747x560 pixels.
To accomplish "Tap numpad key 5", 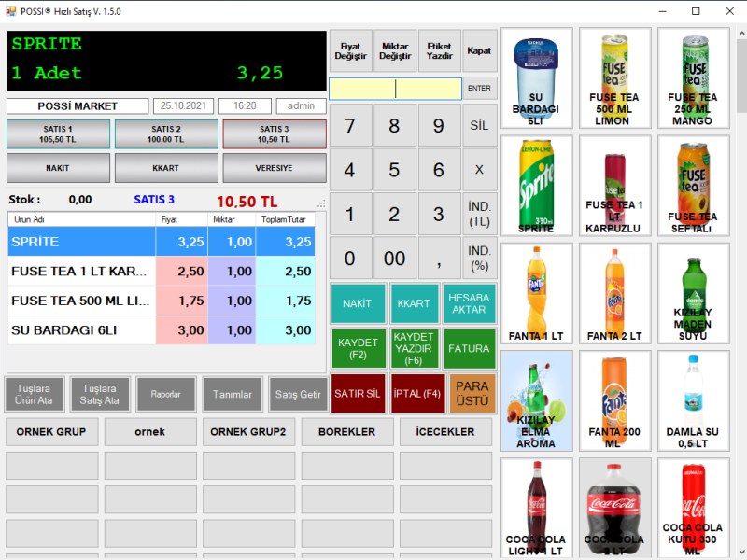I will click(x=394, y=170).
